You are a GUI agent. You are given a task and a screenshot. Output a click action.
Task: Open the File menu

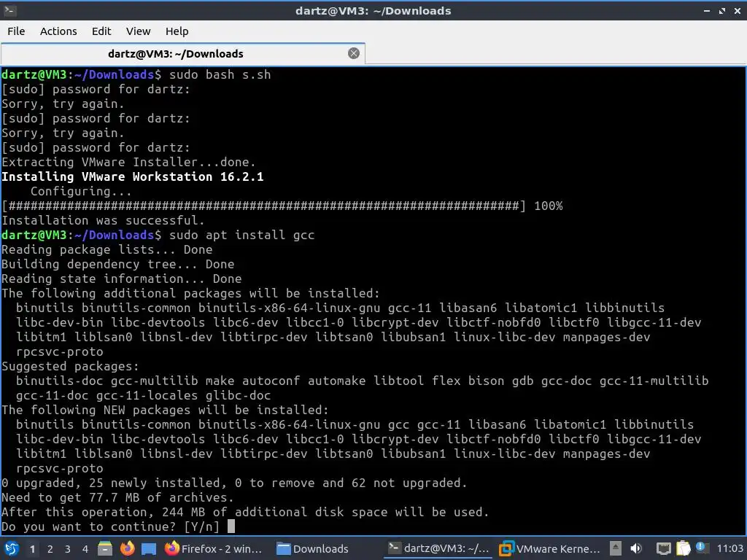click(16, 31)
